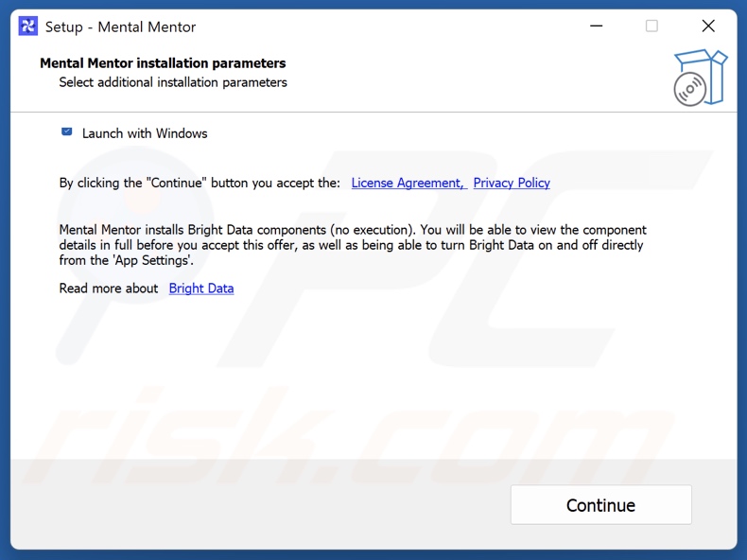Click the "Mental Mentor installation parameters" heading

(163, 63)
